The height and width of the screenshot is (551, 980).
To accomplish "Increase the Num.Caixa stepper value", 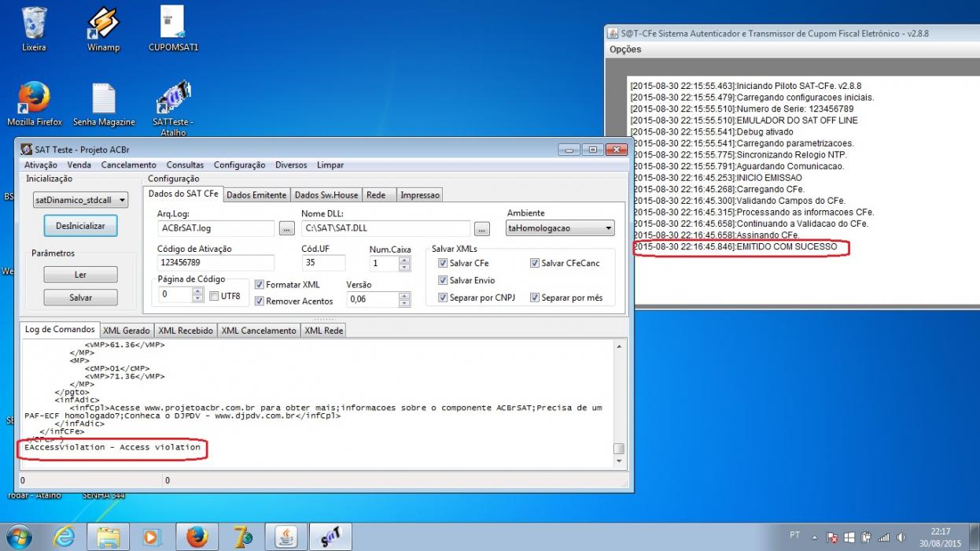I will tap(404, 260).
